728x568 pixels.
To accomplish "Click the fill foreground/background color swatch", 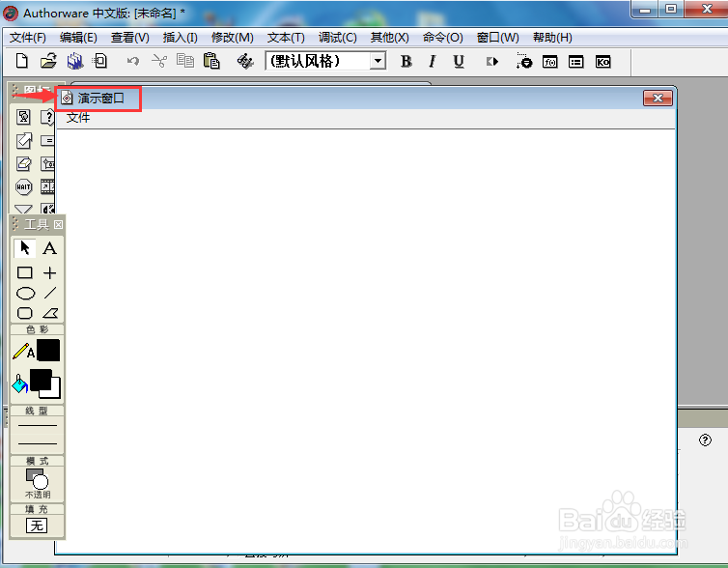I will tap(44, 383).
